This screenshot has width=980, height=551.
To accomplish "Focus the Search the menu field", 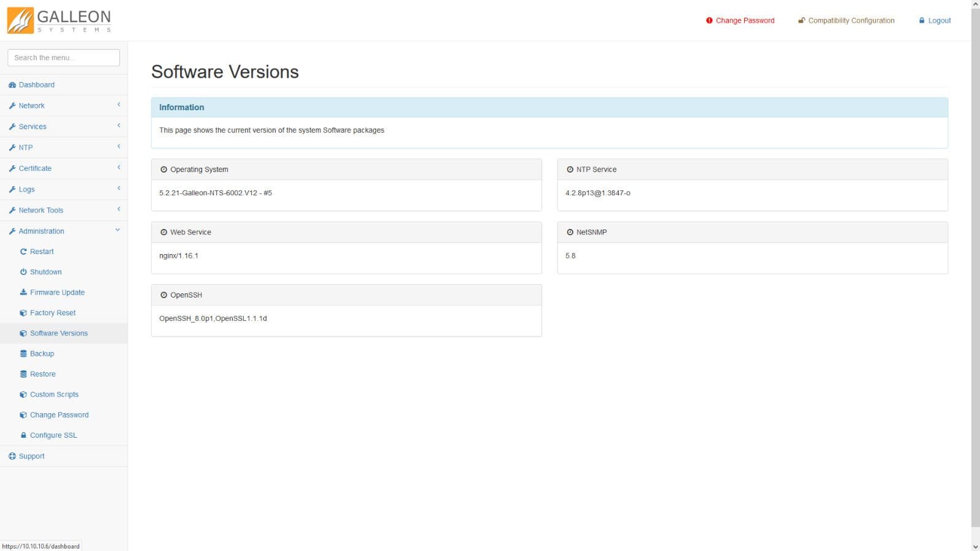I will point(64,58).
